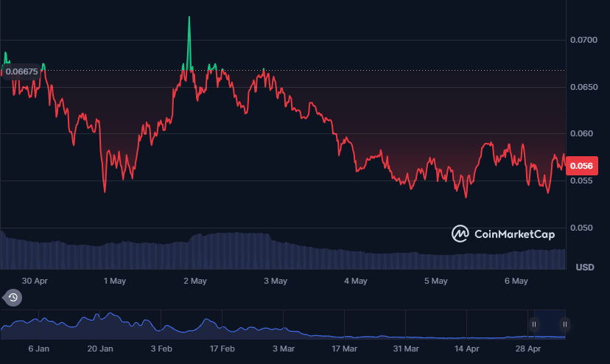Click the 3 May date label

[276, 281]
